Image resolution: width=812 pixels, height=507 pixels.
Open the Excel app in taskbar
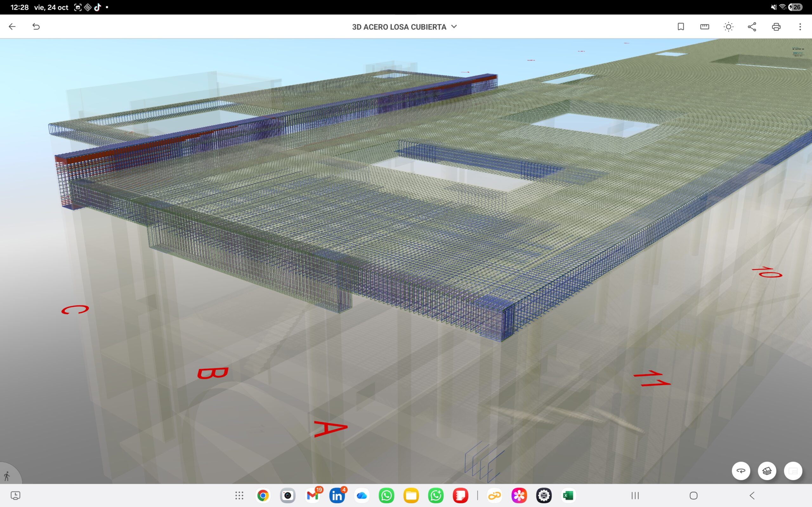click(x=568, y=495)
